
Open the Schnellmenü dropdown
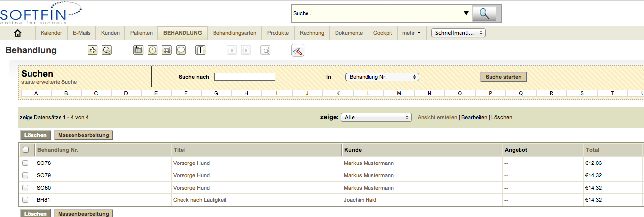pos(459,33)
